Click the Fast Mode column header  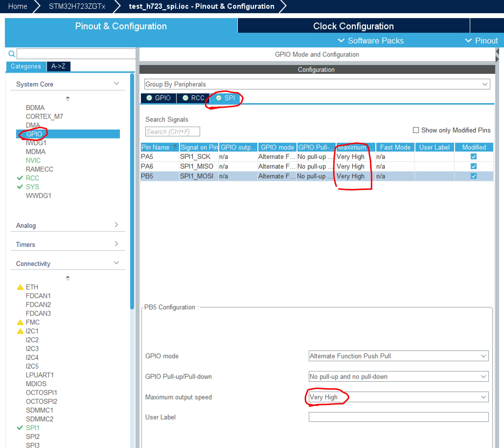(395, 147)
